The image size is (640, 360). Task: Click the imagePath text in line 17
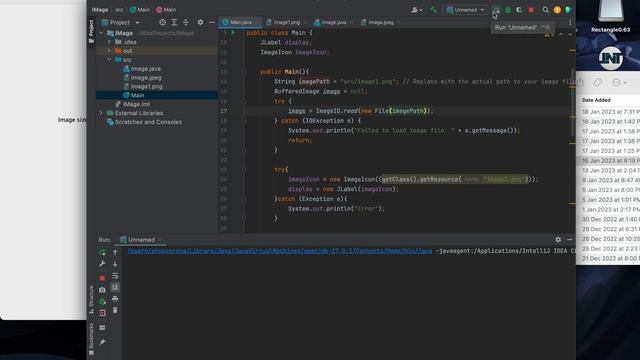[408, 111]
